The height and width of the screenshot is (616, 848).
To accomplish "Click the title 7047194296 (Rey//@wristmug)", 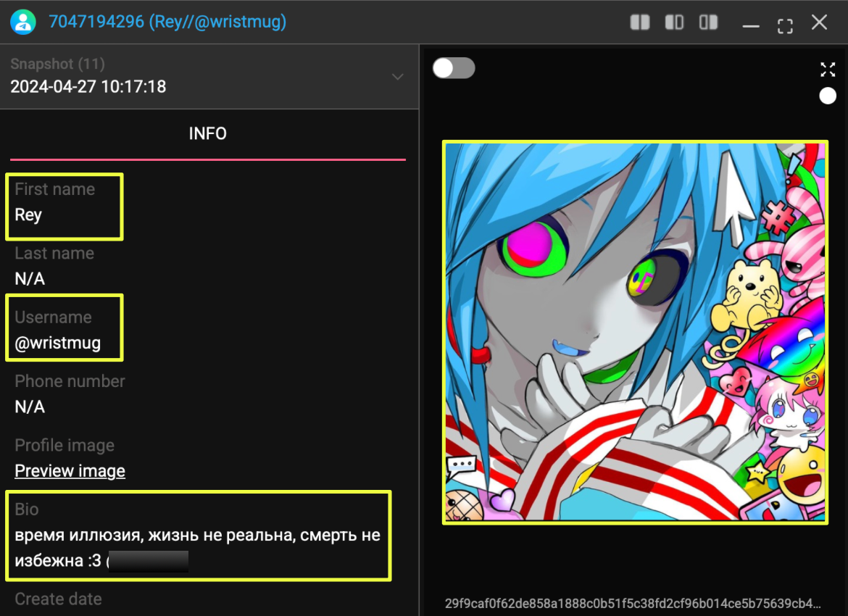I will click(167, 22).
